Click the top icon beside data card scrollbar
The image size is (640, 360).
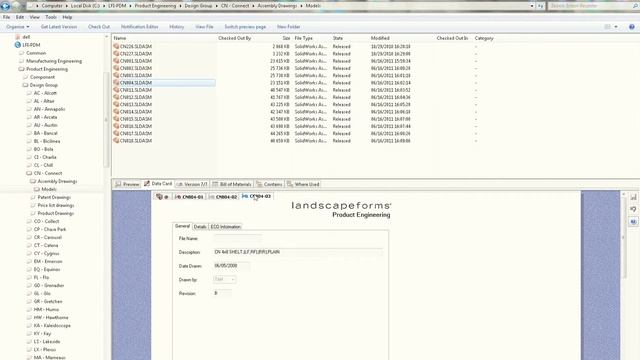633,197
